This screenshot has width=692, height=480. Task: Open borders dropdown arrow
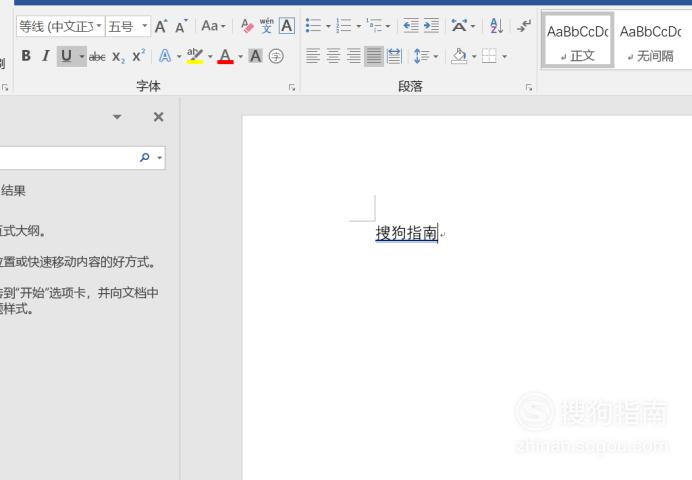[504, 56]
